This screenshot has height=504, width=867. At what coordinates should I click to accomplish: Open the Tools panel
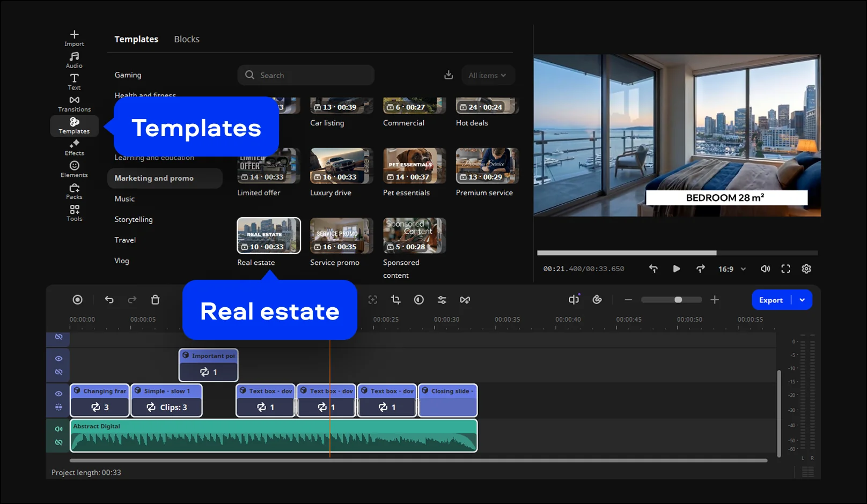tap(74, 213)
